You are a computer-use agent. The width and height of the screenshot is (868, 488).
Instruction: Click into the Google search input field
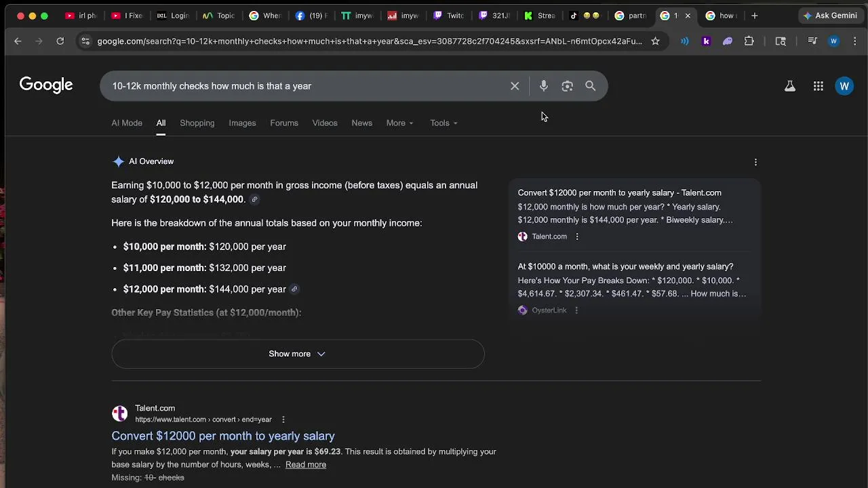pyautogui.click(x=305, y=86)
